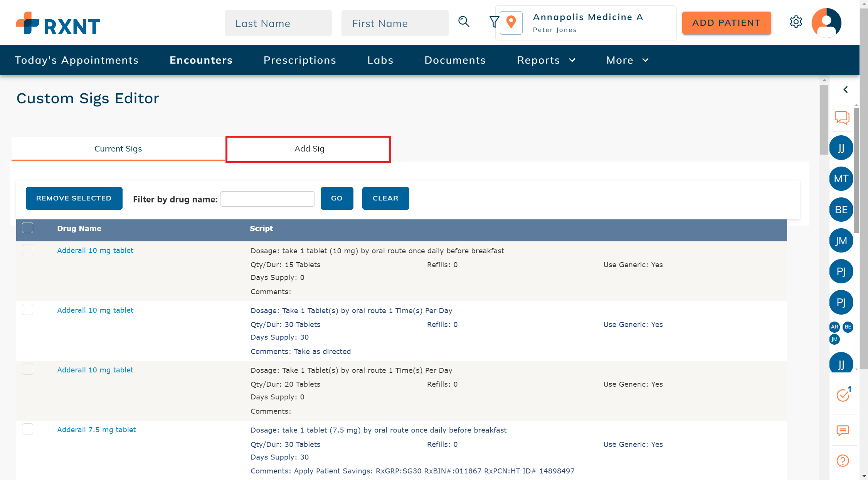Click the First Name search field

click(x=395, y=23)
